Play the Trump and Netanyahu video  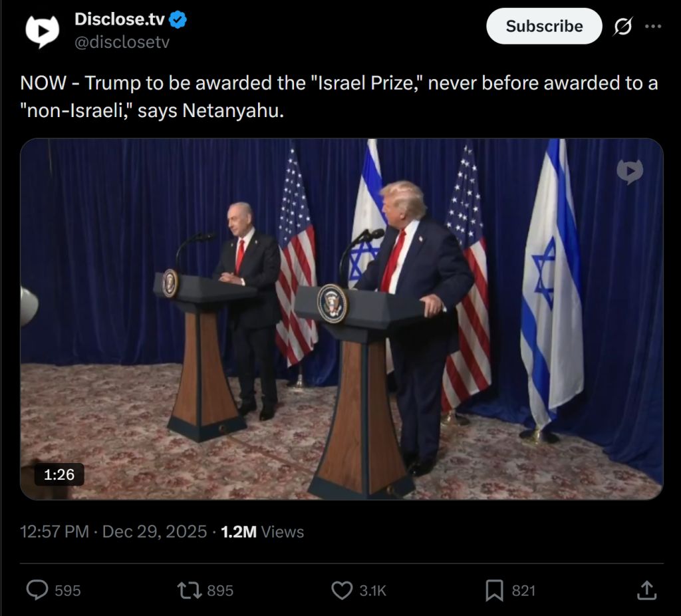pos(341,319)
